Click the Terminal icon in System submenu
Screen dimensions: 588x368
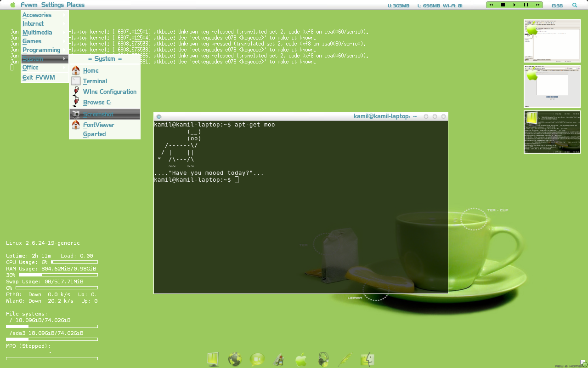pos(76,81)
